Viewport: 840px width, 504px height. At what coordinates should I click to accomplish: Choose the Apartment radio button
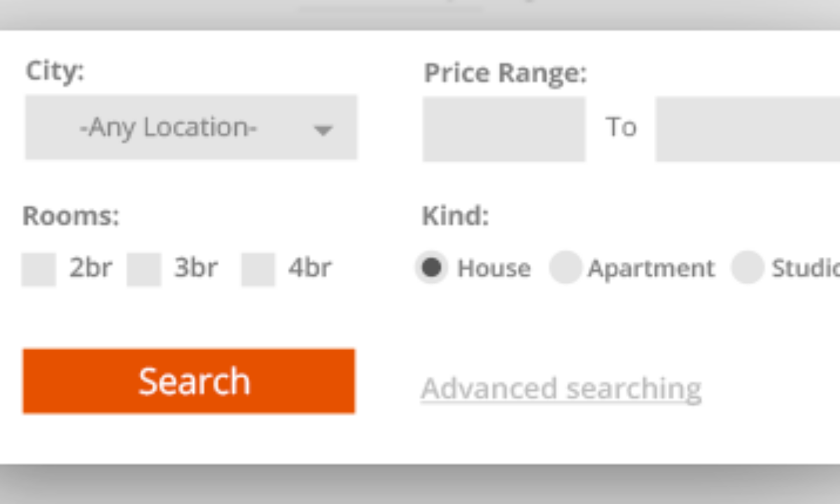565,267
